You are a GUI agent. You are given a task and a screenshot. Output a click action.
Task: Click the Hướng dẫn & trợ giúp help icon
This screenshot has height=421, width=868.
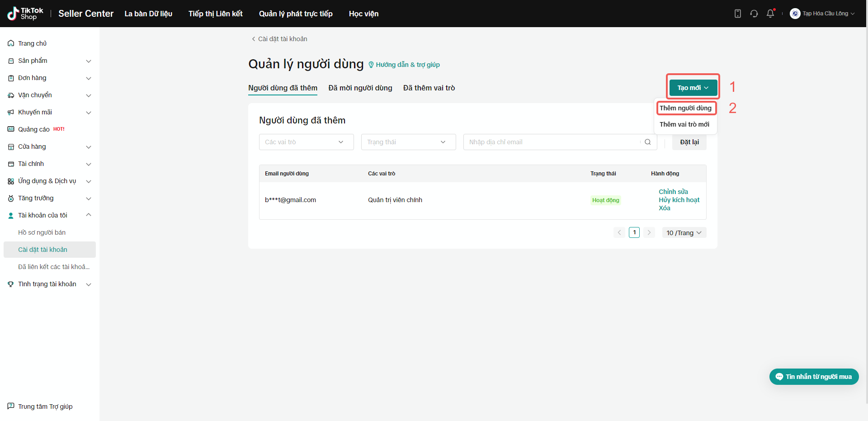click(x=371, y=65)
